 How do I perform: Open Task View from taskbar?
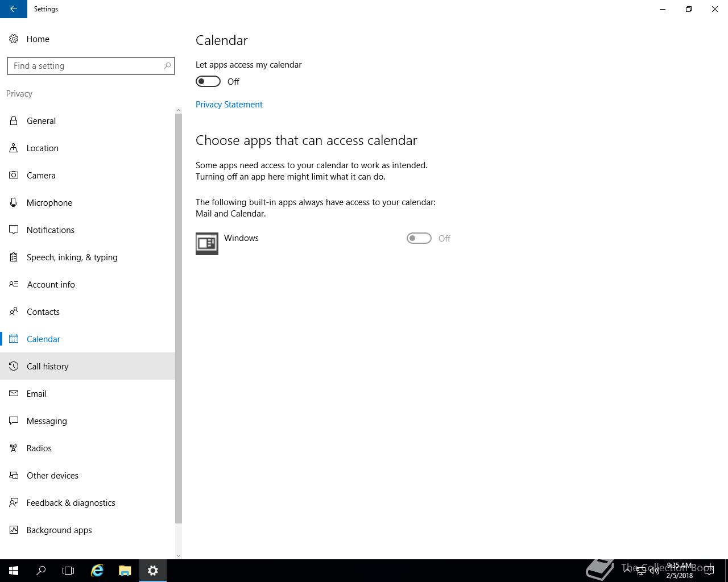(x=68, y=571)
